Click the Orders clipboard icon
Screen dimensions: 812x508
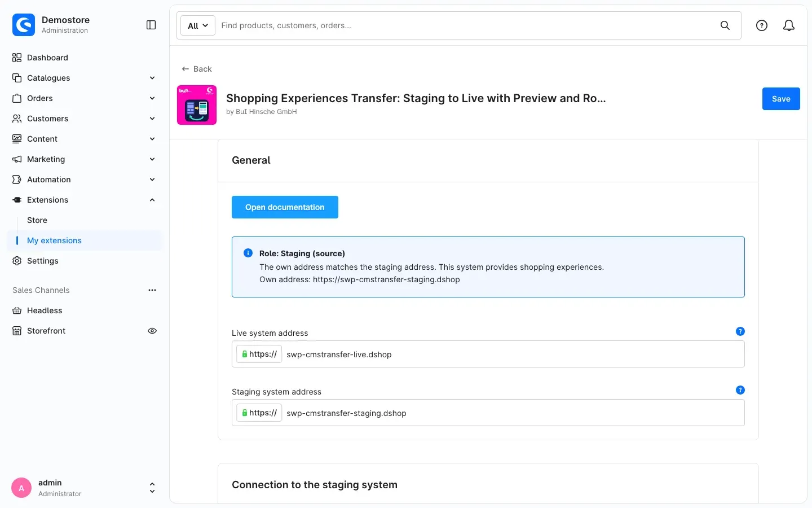click(17, 98)
